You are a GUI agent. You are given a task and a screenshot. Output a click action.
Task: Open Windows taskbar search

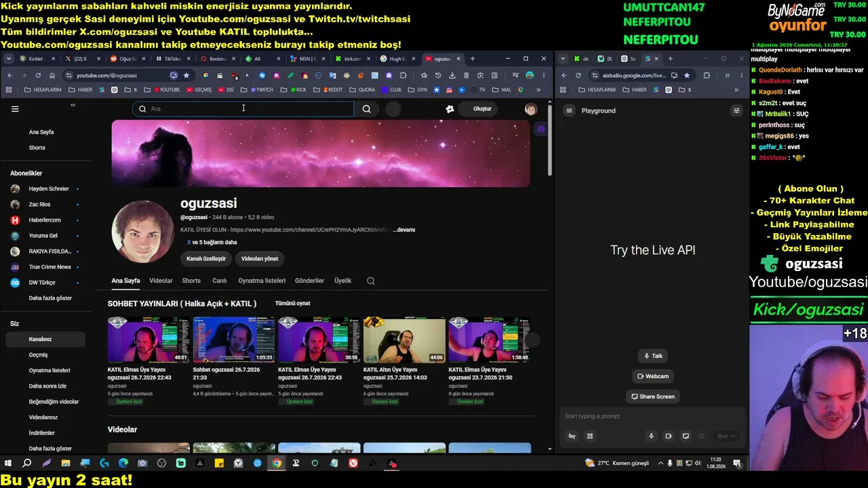click(27, 464)
